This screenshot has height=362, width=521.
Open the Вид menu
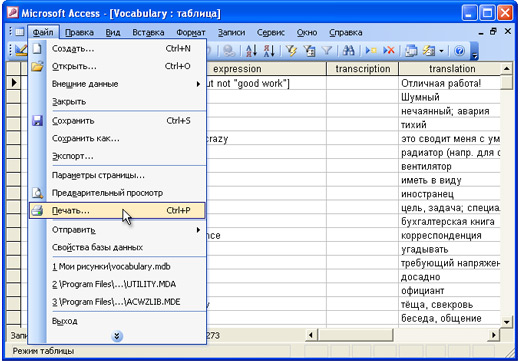point(113,32)
